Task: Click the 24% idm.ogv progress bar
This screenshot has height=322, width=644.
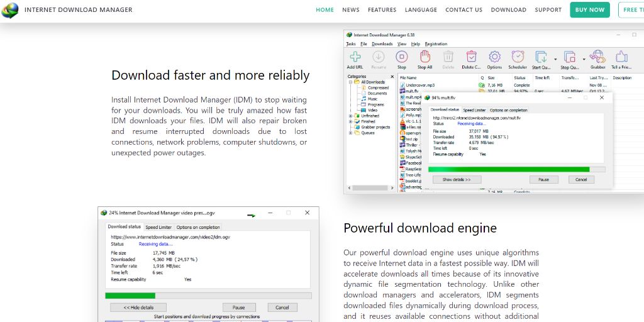Action: pyautogui.click(x=208, y=296)
